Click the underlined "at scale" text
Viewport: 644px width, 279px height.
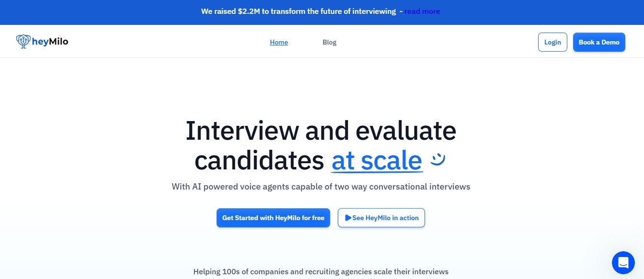click(377, 160)
